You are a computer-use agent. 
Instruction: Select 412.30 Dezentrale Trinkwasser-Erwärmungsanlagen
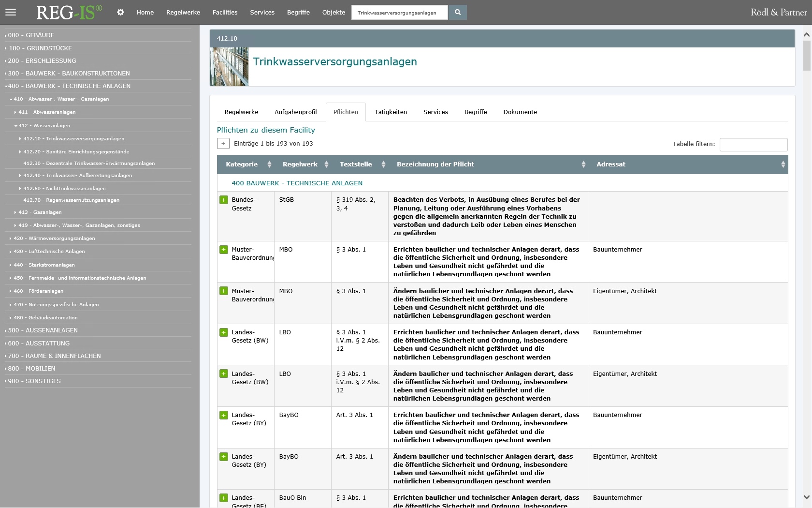click(89, 164)
